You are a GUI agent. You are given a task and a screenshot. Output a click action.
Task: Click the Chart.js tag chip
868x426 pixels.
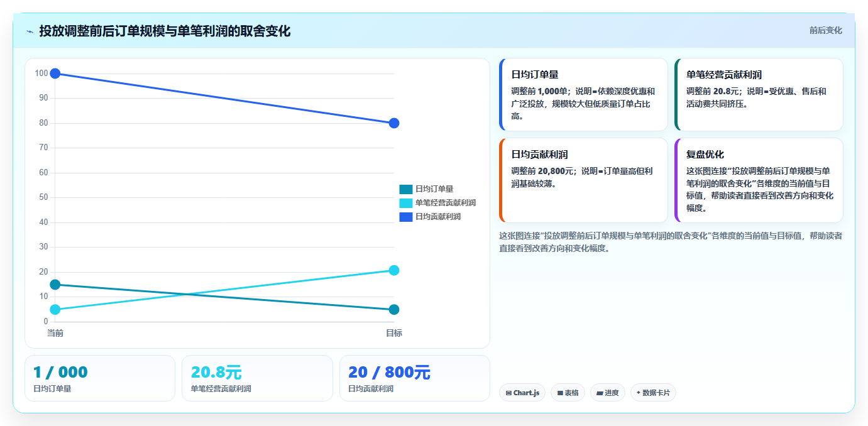(x=522, y=393)
